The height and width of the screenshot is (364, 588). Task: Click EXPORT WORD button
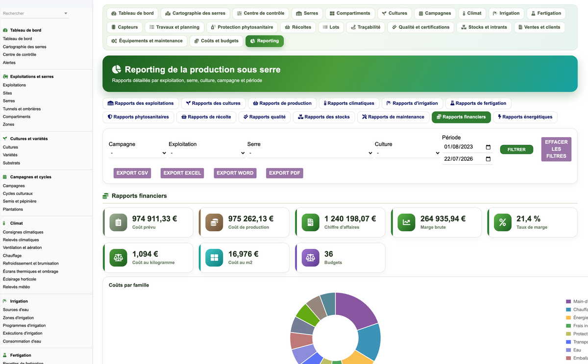(x=235, y=173)
